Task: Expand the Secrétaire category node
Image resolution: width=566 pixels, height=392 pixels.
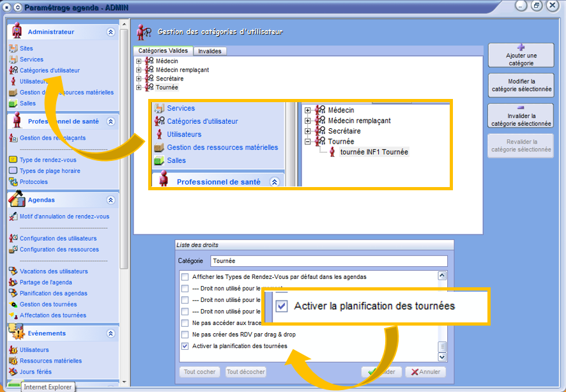Action: pyautogui.click(x=139, y=79)
